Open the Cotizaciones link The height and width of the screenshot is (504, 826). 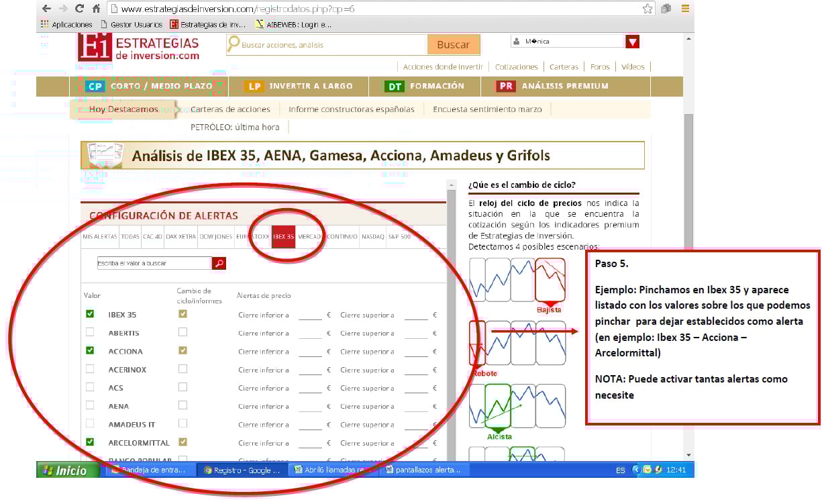[x=517, y=67]
